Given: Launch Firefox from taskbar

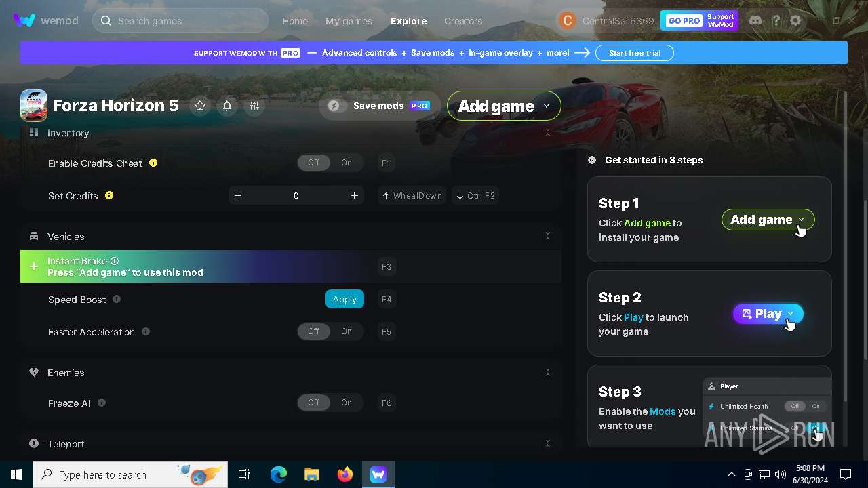Looking at the screenshot, I should 345,474.
